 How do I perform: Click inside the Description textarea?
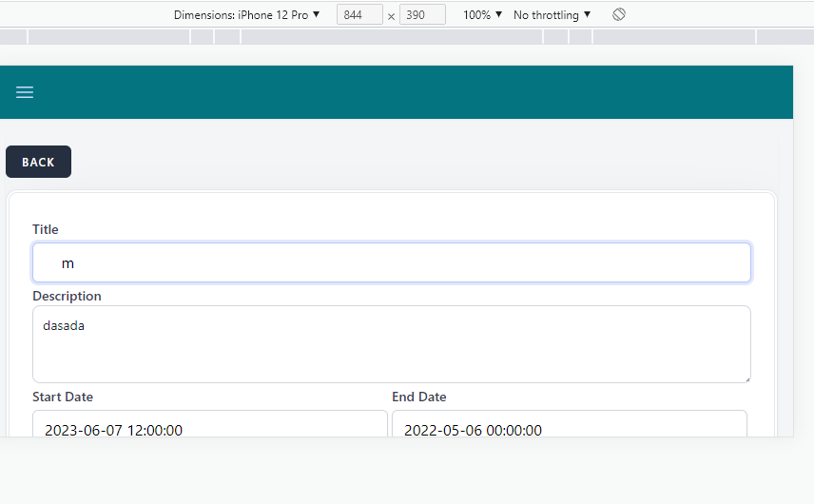coord(391,354)
